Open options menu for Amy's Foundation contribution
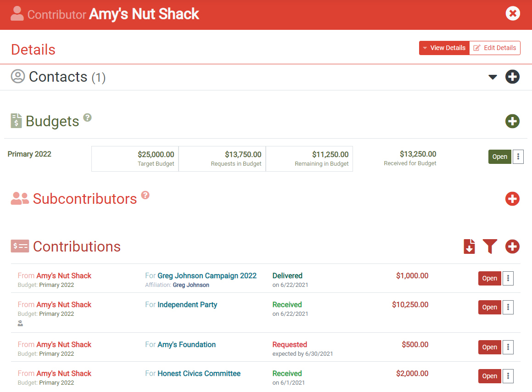The height and width of the screenshot is (392, 532). click(508, 347)
